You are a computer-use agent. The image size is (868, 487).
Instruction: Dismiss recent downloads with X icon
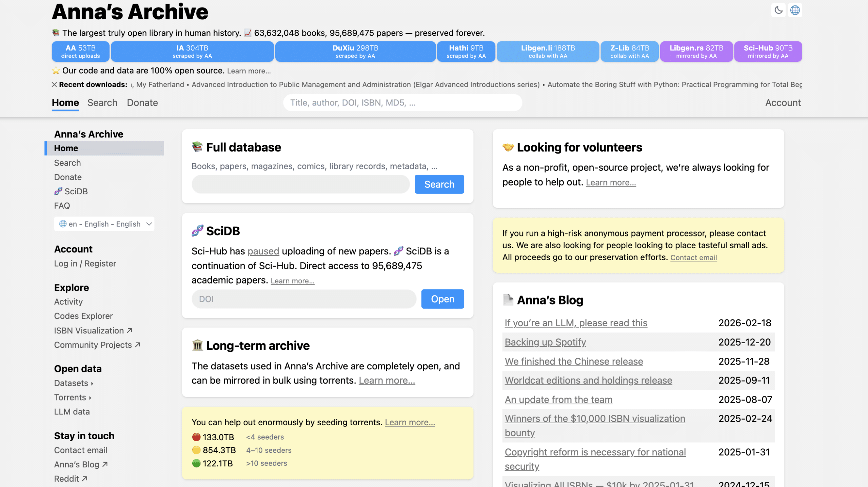click(54, 84)
